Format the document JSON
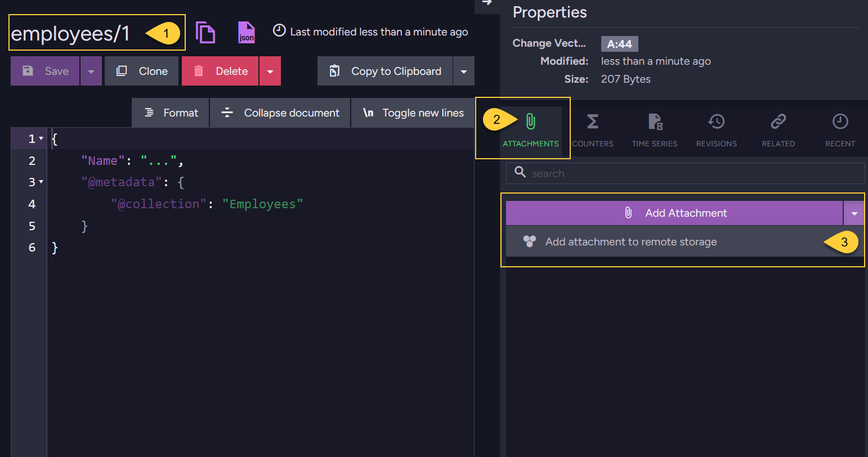The width and height of the screenshot is (868, 457). (x=170, y=113)
